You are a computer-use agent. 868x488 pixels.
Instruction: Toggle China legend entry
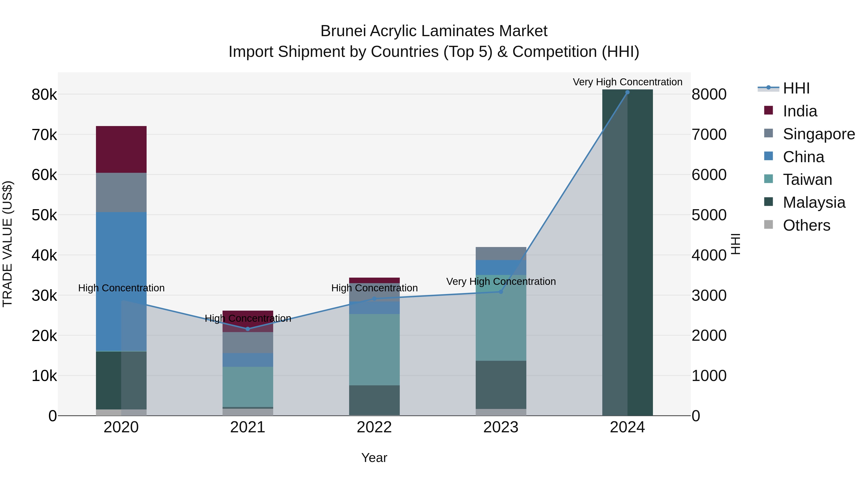(794, 157)
